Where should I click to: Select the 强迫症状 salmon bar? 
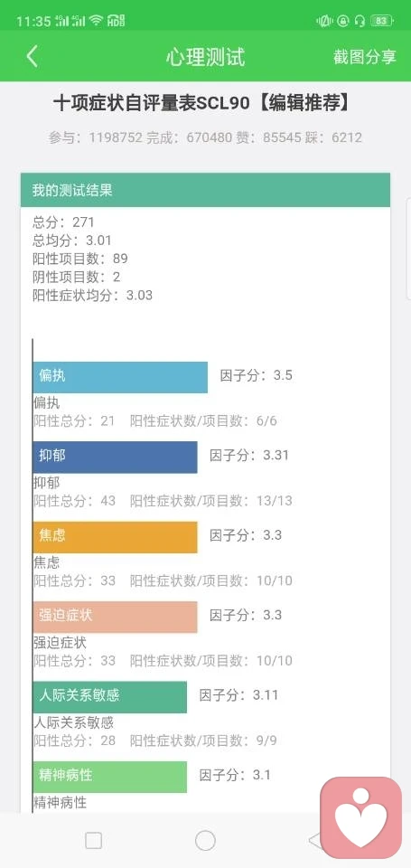pos(115,617)
